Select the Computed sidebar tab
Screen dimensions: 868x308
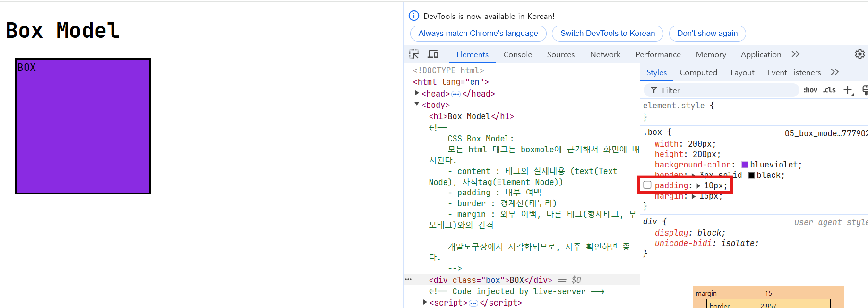click(x=698, y=72)
